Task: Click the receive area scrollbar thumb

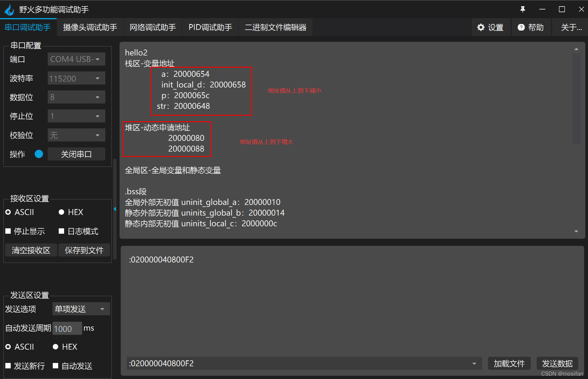Action: [x=576, y=99]
